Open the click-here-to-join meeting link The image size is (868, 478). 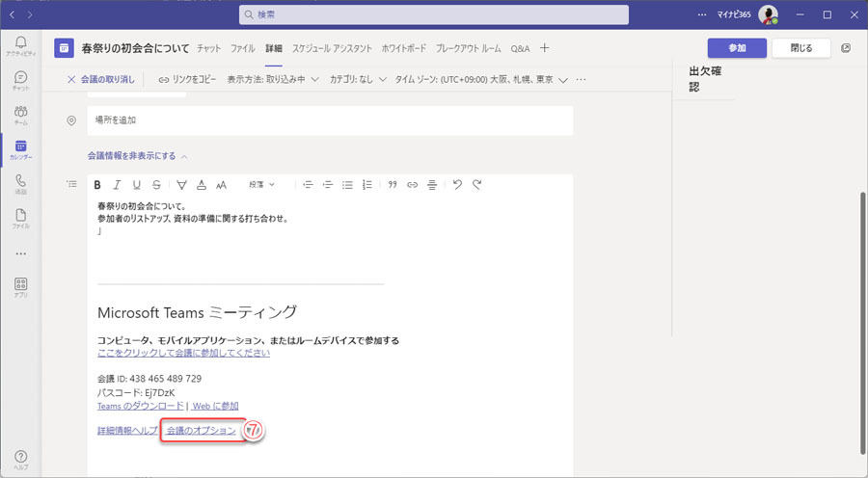(x=184, y=353)
